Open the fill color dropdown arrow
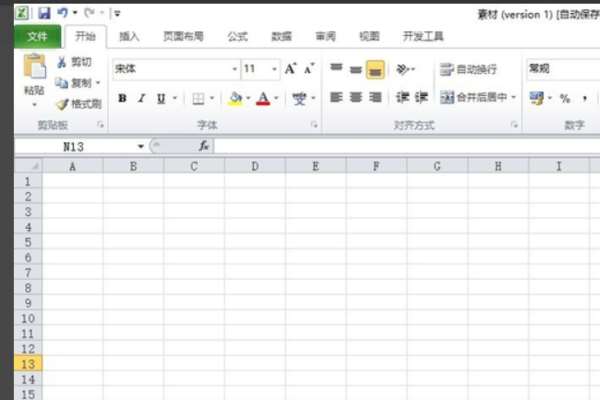Image resolution: width=600 pixels, height=400 pixels. [x=248, y=98]
